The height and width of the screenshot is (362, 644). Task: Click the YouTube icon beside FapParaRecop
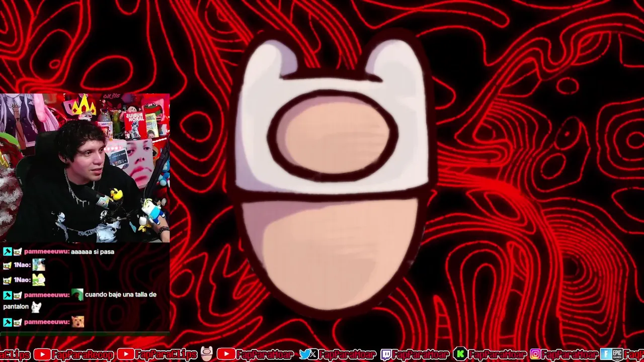[x=42, y=354]
